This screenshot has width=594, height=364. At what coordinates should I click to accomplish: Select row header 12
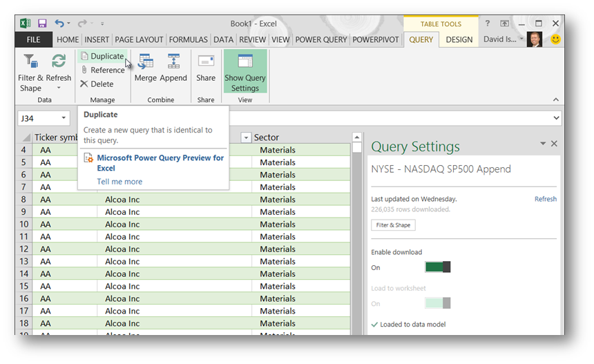tap(24, 249)
